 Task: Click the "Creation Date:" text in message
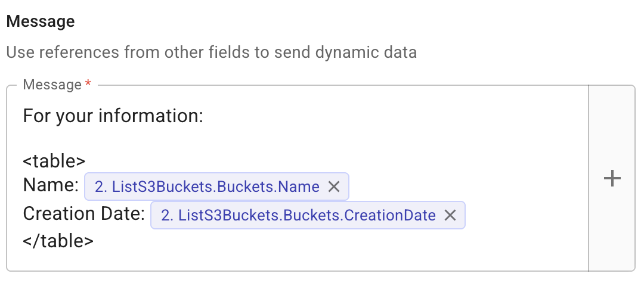tap(83, 214)
